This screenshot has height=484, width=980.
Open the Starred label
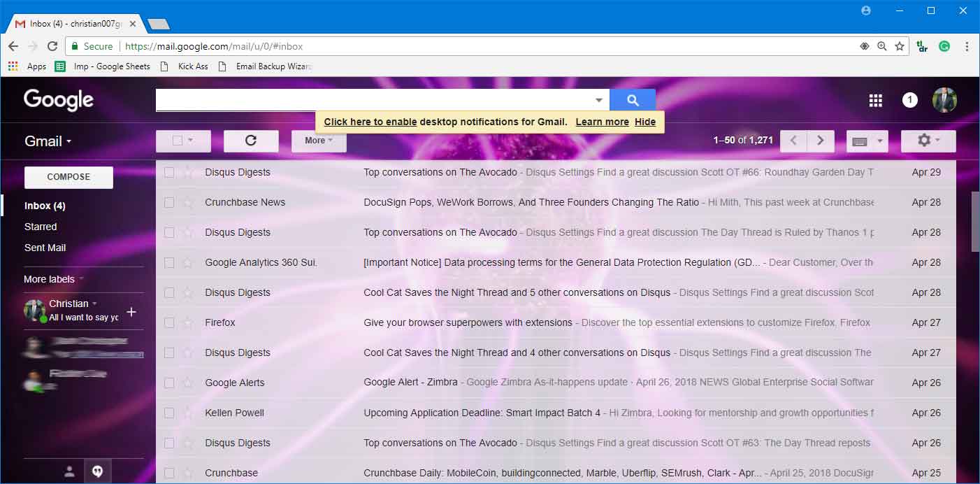[41, 227]
